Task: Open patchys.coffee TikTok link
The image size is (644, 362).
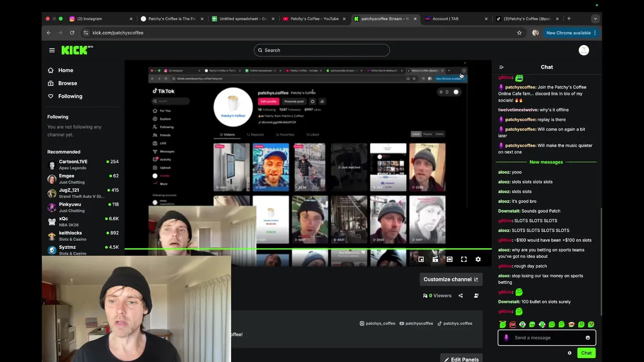Action: pos(454,324)
